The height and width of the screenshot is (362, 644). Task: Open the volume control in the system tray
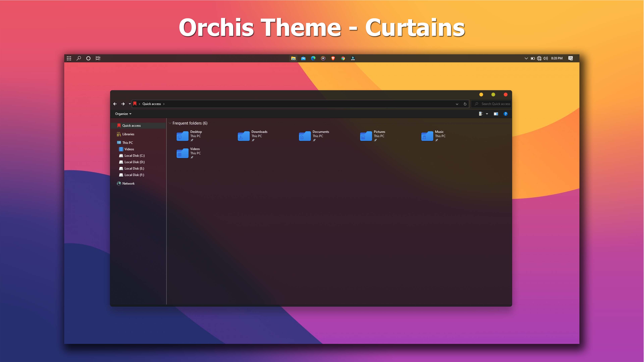[546, 58]
